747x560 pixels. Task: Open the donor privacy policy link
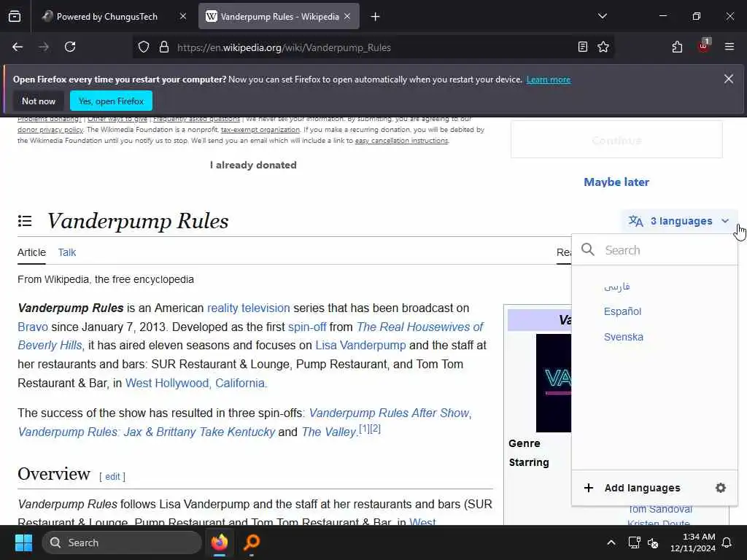(50, 130)
